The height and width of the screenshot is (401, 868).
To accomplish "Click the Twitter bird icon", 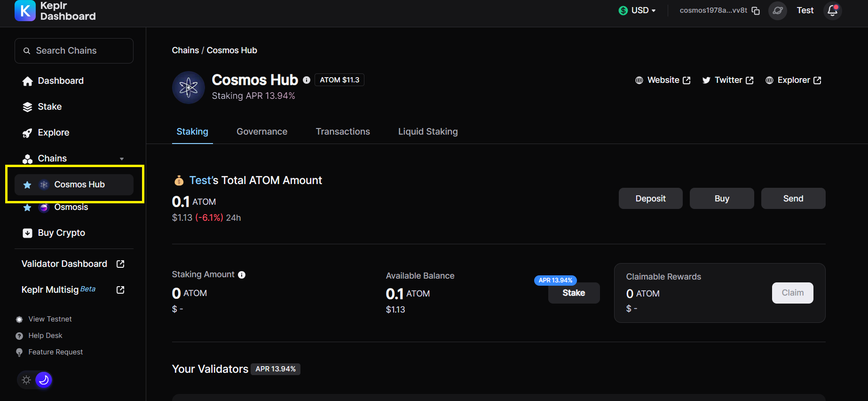I will [x=706, y=80].
